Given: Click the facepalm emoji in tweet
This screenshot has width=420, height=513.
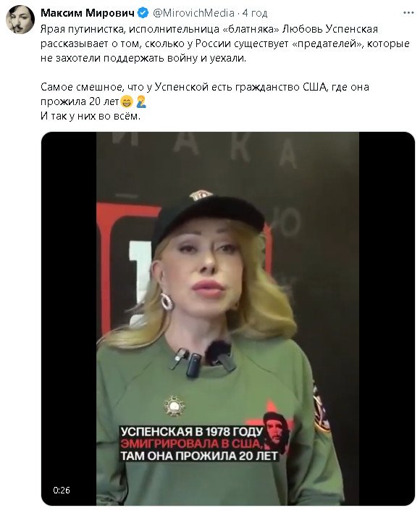Looking at the screenshot, I should pos(141,101).
